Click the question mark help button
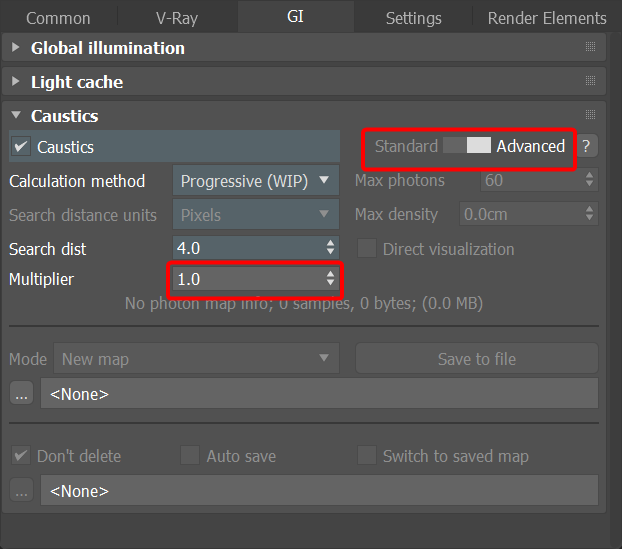This screenshot has height=549, width=622. pyautogui.click(x=587, y=146)
